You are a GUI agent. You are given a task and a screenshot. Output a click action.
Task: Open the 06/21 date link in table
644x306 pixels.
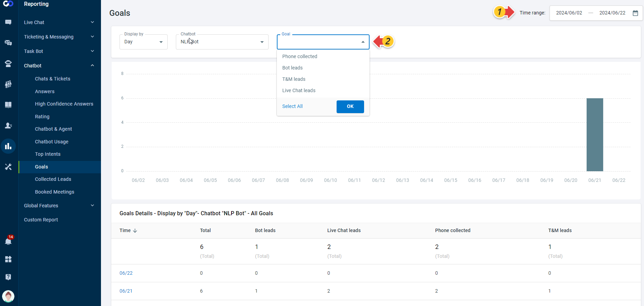tap(126, 291)
